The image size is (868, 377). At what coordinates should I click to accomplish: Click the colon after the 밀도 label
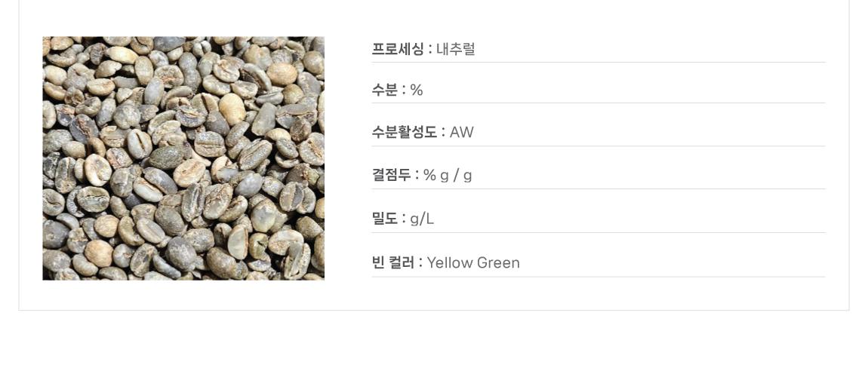(x=404, y=219)
